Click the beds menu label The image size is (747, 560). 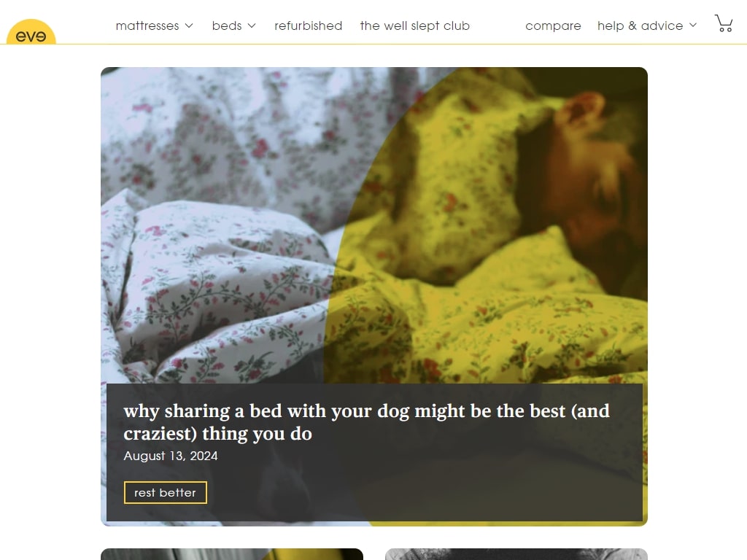[x=227, y=26]
